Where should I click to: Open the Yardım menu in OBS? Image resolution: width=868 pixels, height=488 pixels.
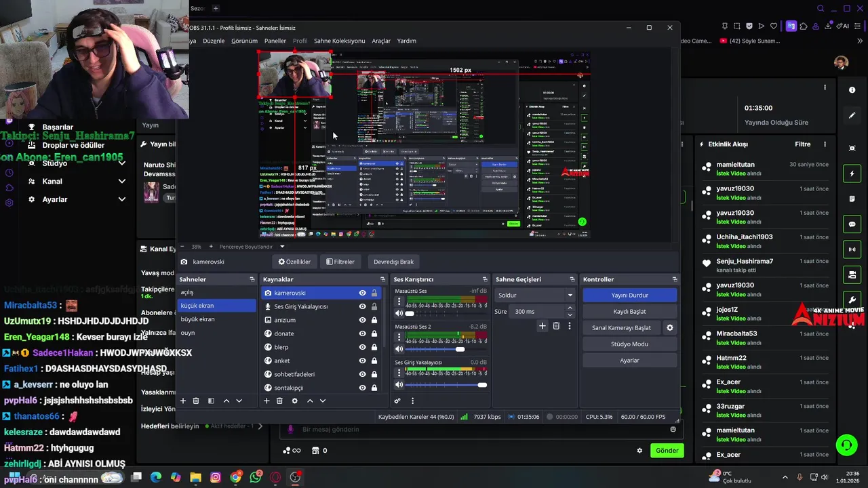coord(407,41)
